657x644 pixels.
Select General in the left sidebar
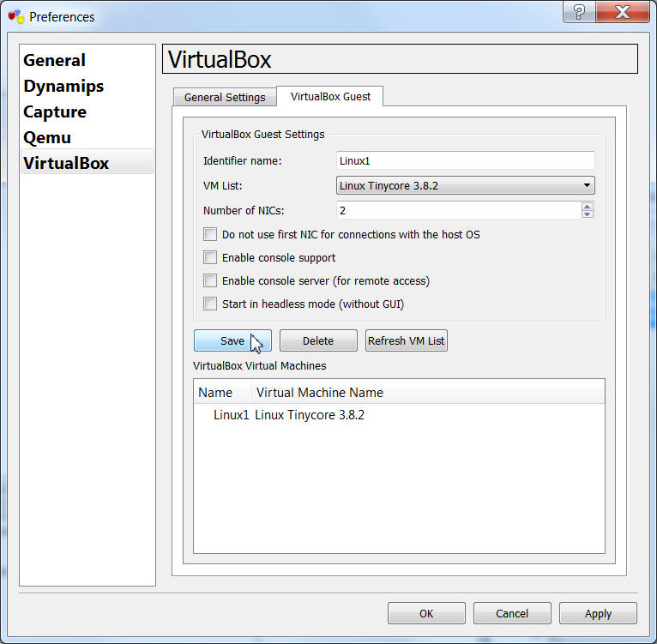[x=55, y=60]
